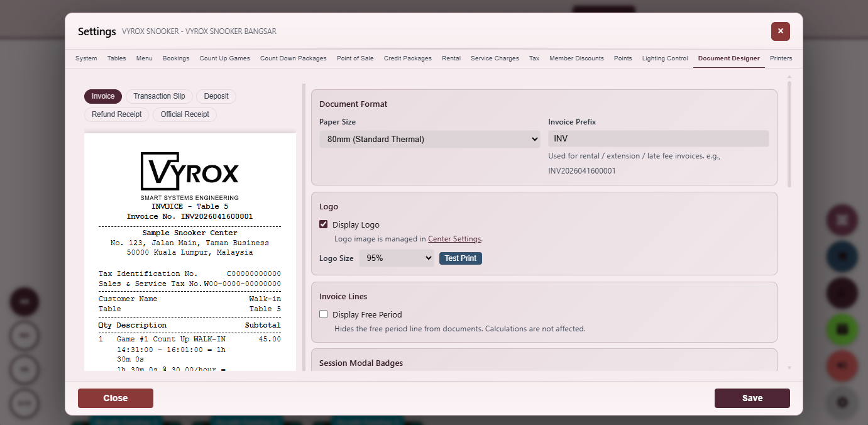Image resolution: width=868 pixels, height=425 pixels.
Task: Click the "Invoice Lines" section heading
Action: pyautogui.click(x=343, y=296)
